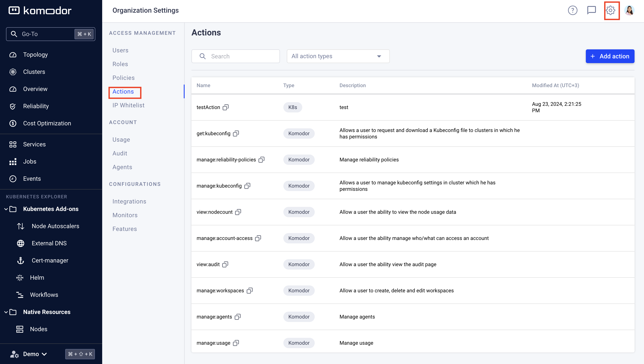Select Roles in Access Management
The width and height of the screenshot is (644, 364).
(x=120, y=64)
